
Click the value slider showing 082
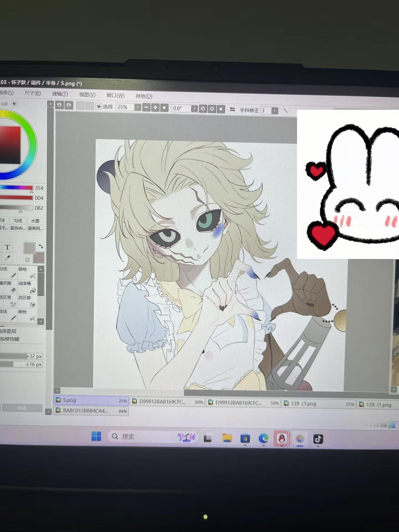(16, 208)
